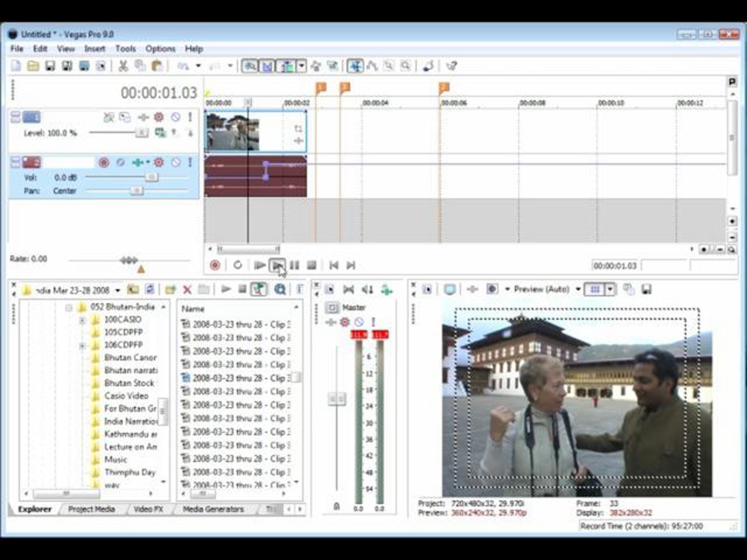Image resolution: width=747 pixels, height=560 pixels.
Task: Open the Redo history dropdown arrow
Action: (230, 65)
